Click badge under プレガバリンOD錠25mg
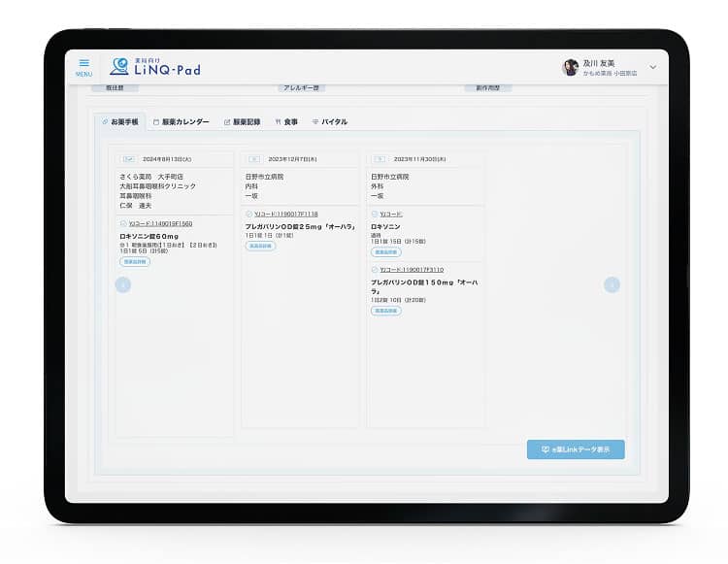Screen dimensions: 728x564 click(x=260, y=246)
